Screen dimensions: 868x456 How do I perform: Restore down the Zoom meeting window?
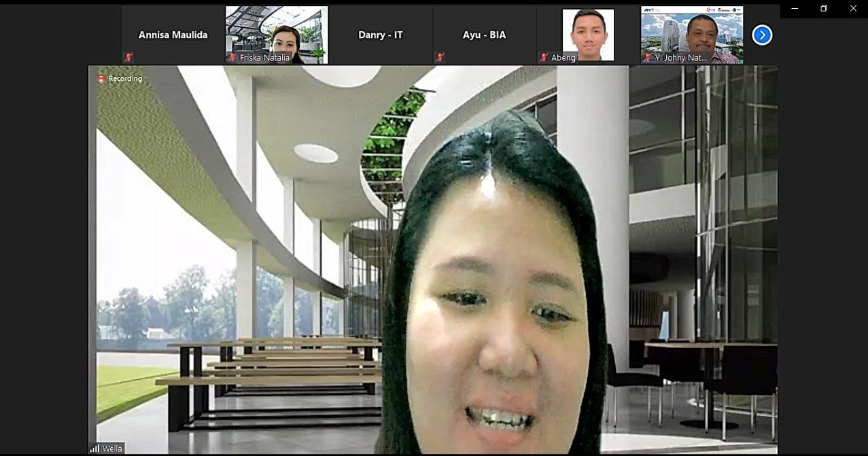point(824,9)
